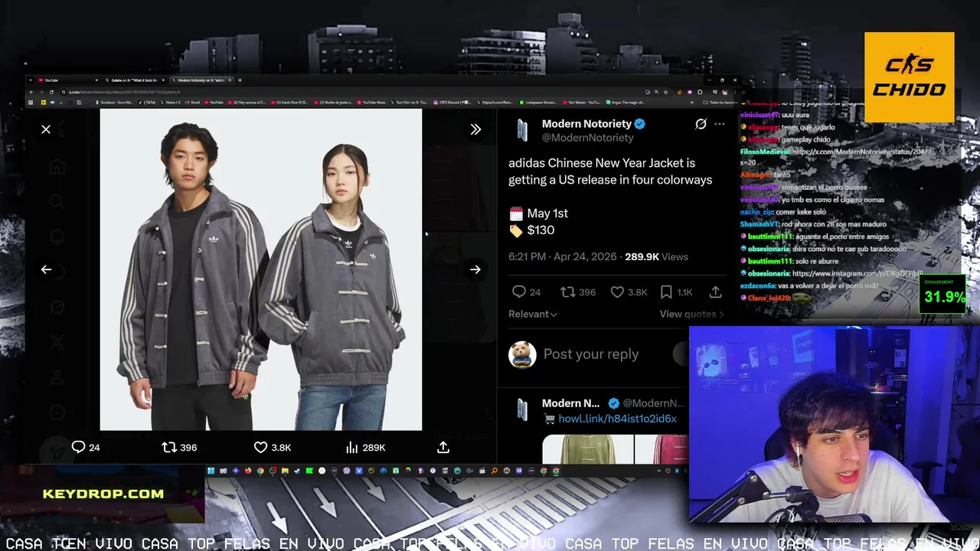
Task: Bookmark icon with 1.1K in side panel
Action: (666, 292)
